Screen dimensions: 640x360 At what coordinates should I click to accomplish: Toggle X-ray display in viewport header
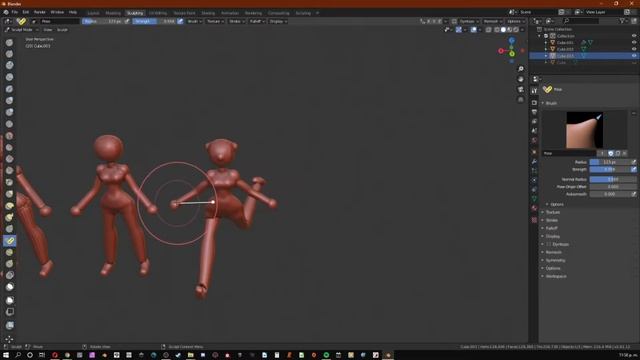(489, 30)
